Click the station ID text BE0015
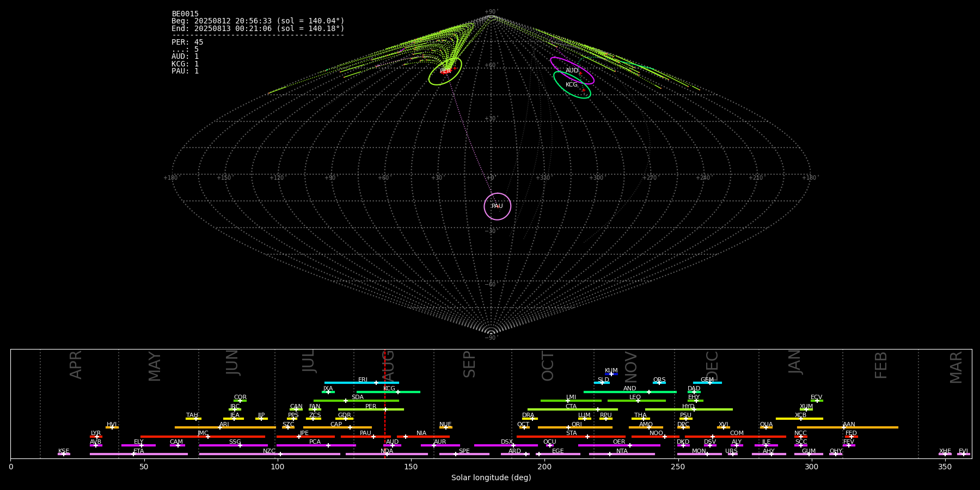The height and width of the screenshot is (490, 980). point(185,14)
